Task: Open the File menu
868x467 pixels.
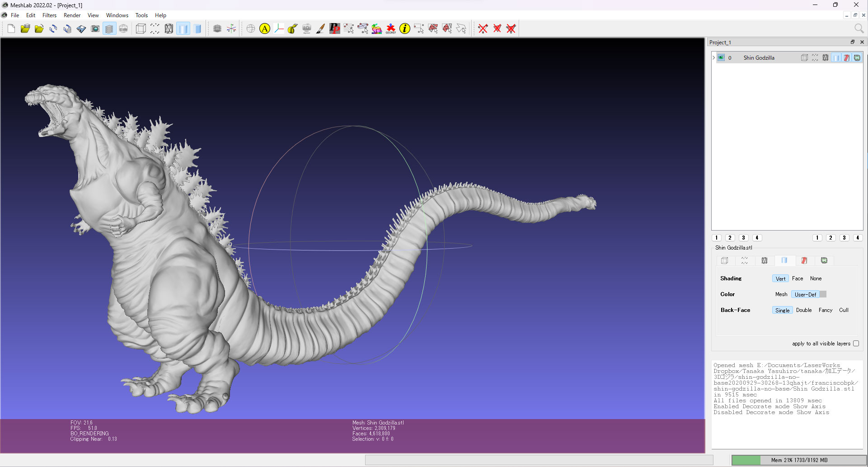Action: click(x=15, y=15)
